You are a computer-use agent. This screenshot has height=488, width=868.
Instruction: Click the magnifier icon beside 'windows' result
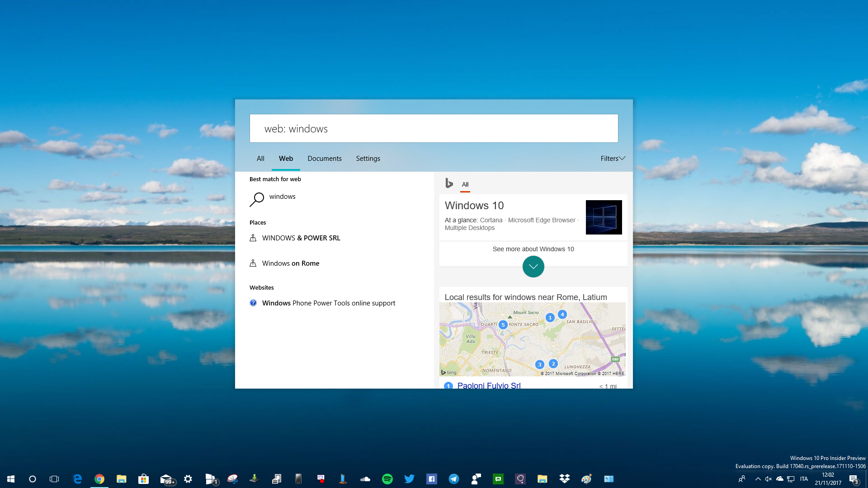pos(256,199)
